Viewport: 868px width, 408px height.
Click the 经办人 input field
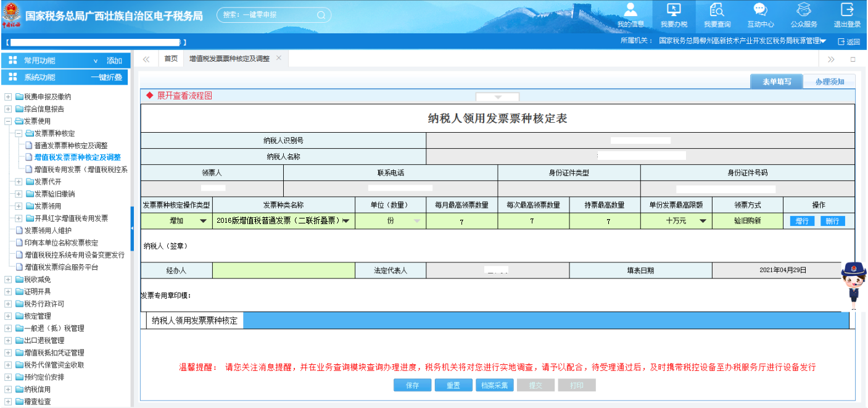click(x=283, y=270)
